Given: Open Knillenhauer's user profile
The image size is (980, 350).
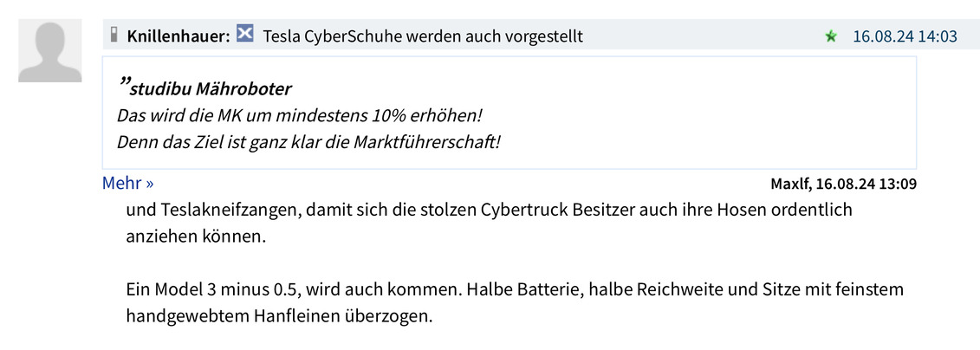Looking at the screenshot, I should coord(178,36).
